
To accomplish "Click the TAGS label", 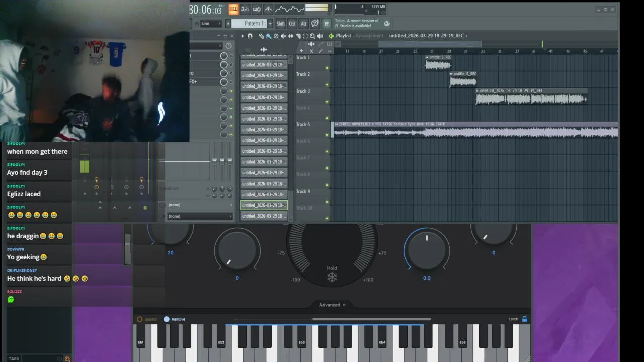I will 14,359.
